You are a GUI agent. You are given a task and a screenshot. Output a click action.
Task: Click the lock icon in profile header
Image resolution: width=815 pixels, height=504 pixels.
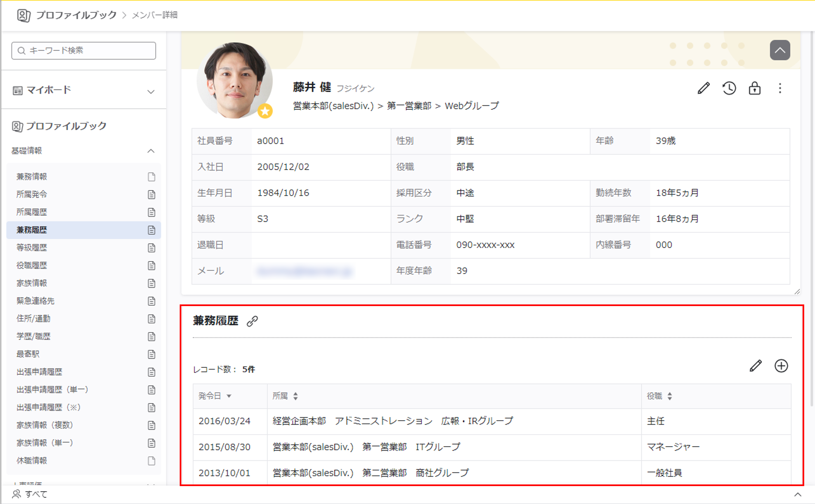click(755, 88)
